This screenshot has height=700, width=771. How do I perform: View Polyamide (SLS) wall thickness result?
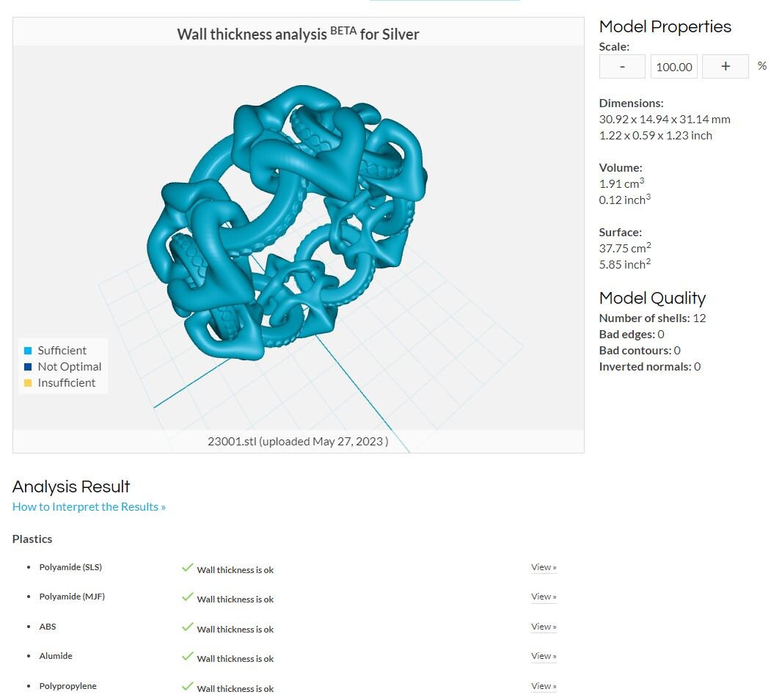[544, 567]
